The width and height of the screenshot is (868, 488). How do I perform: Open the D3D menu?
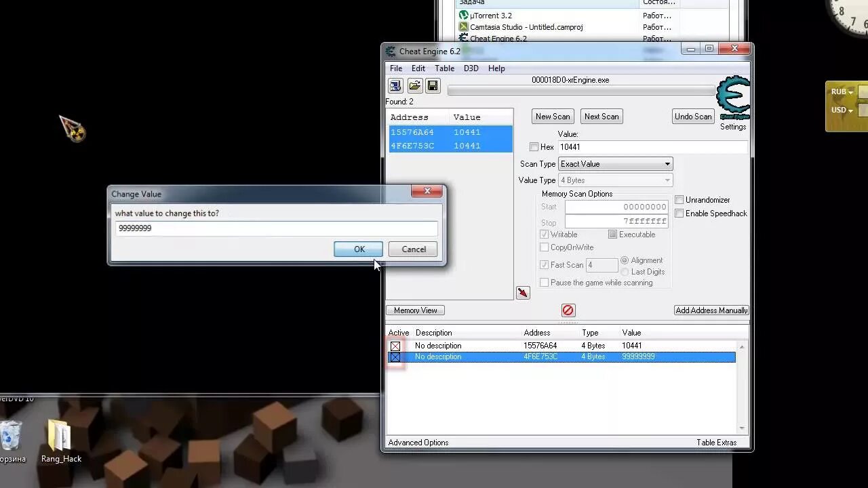[471, 68]
